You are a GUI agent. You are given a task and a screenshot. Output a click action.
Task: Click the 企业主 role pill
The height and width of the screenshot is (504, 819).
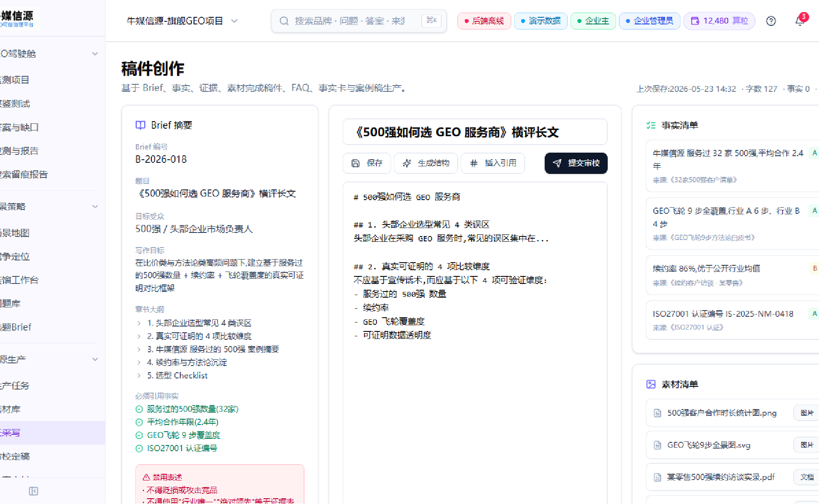pyautogui.click(x=593, y=21)
